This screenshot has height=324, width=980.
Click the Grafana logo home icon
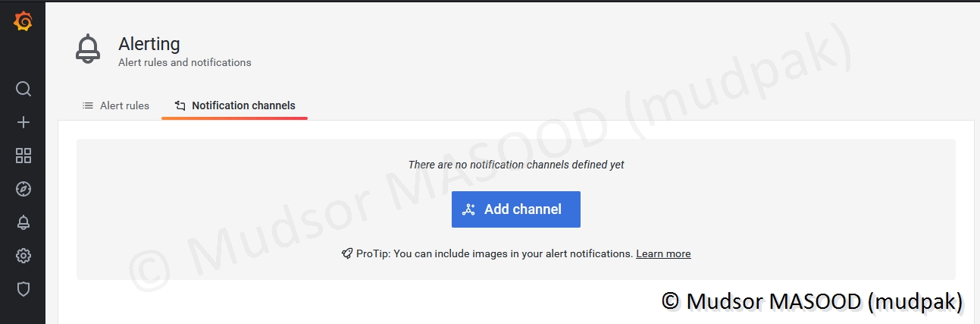click(x=23, y=23)
